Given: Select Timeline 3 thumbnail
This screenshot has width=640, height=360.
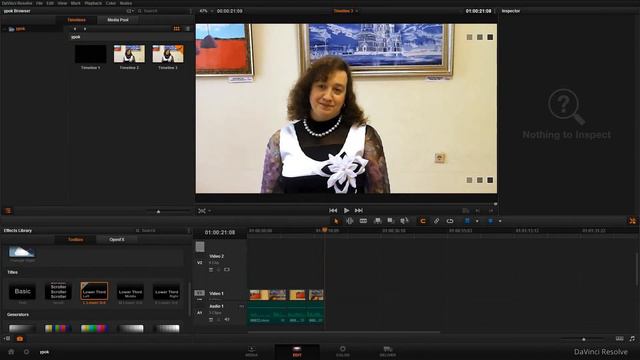Looking at the screenshot, I should coord(168,54).
